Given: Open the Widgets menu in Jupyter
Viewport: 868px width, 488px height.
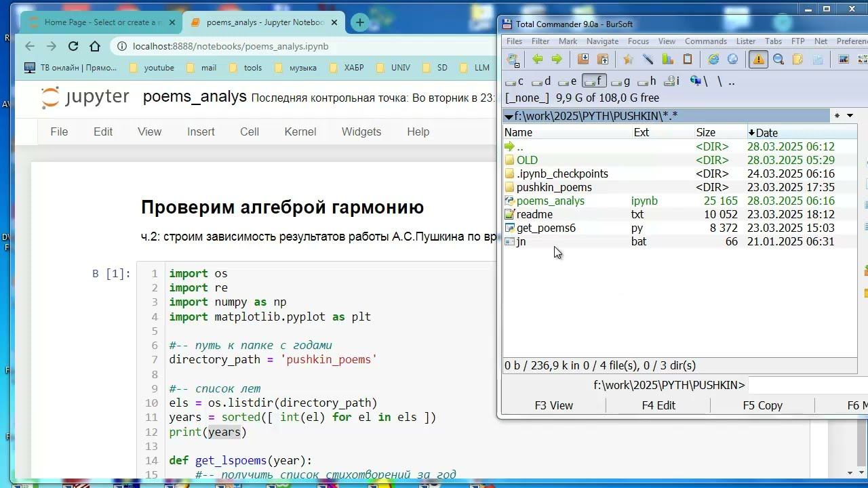Looking at the screenshot, I should tap(361, 132).
